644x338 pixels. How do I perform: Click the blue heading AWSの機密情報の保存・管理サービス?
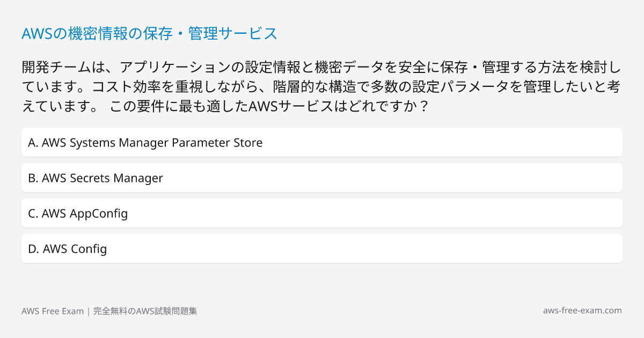tap(150, 33)
